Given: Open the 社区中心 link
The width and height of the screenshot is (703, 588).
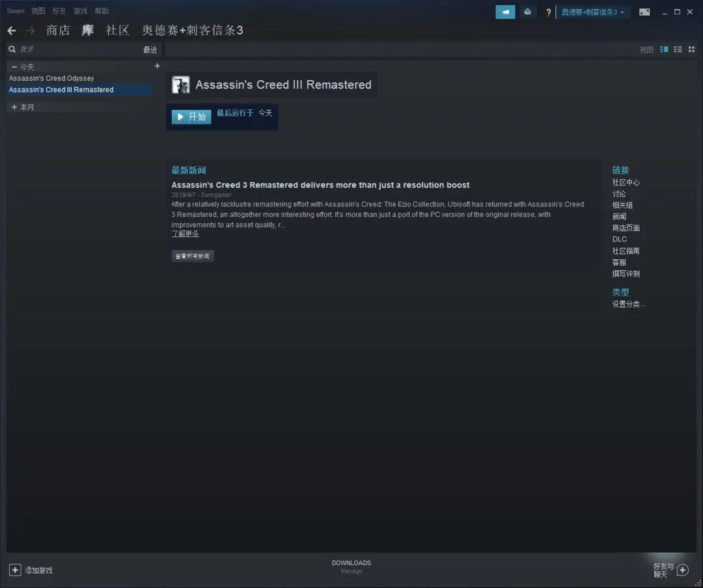Looking at the screenshot, I should 626,182.
